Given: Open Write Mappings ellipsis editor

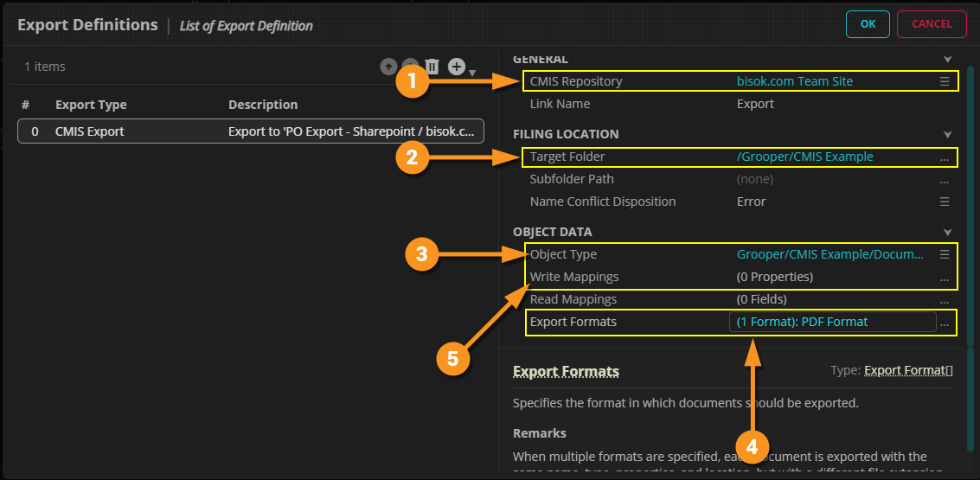Looking at the screenshot, I should pyautogui.click(x=945, y=278).
